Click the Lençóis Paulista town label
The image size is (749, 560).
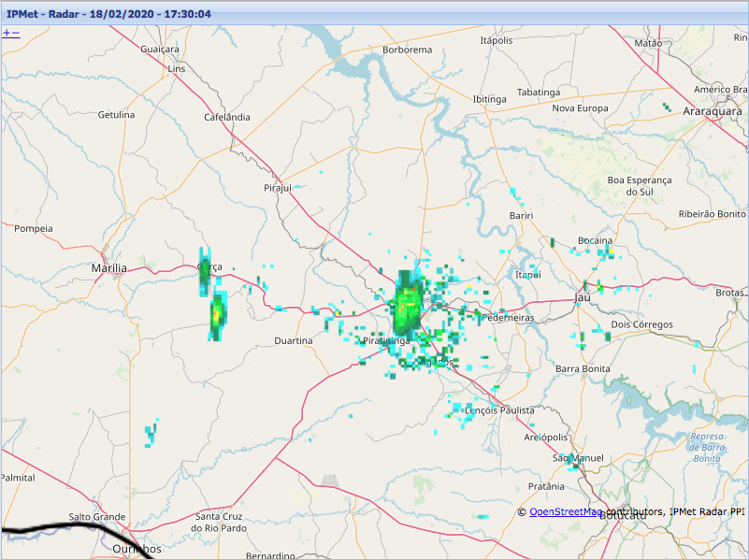499,410
